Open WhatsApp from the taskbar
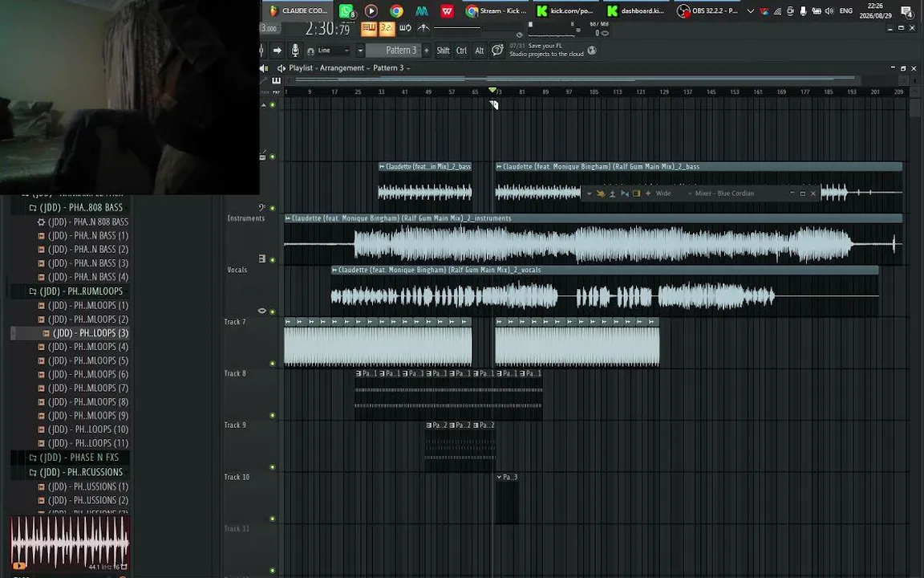924x578 pixels. click(x=346, y=10)
